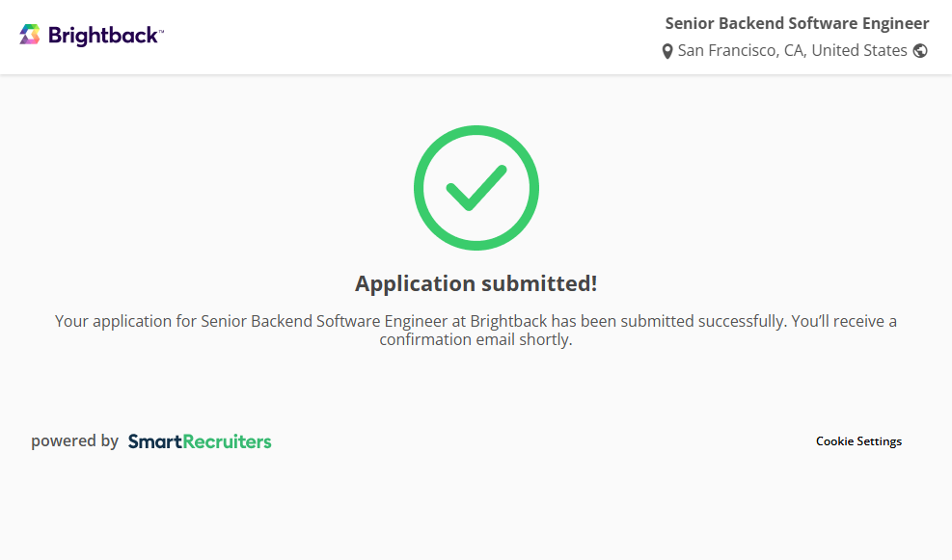Click the dark "Smart" part of footer logo
The image size is (952, 560).
pyautogui.click(x=150, y=441)
